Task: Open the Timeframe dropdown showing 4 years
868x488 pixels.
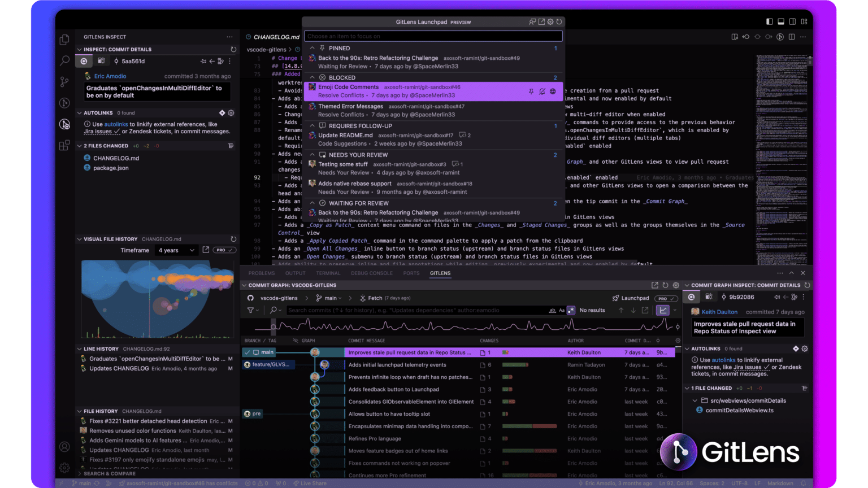Action: (x=176, y=250)
